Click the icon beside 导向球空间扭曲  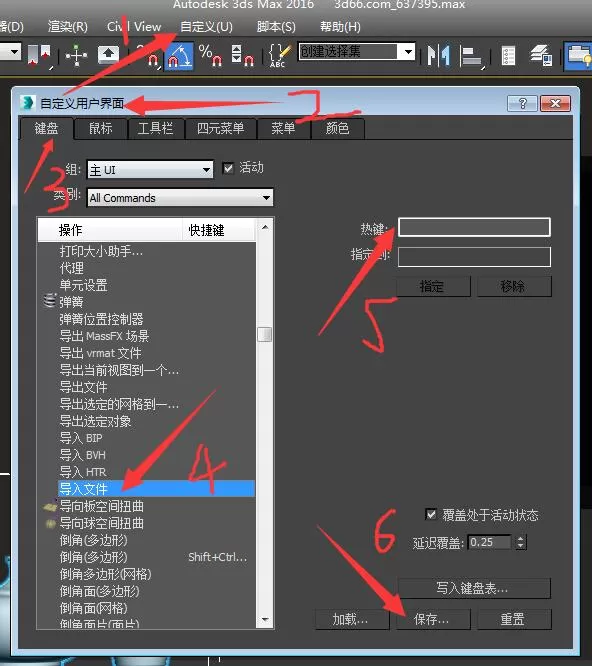[x=51, y=523]
